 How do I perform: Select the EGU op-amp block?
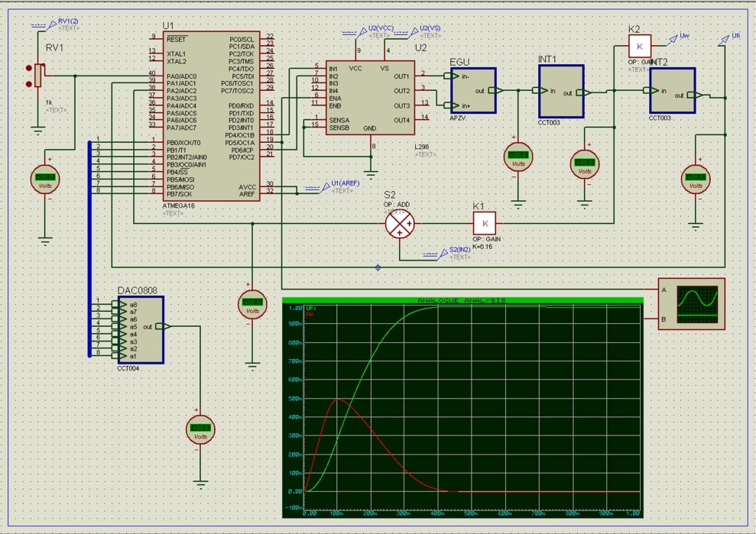click(472, 90)
